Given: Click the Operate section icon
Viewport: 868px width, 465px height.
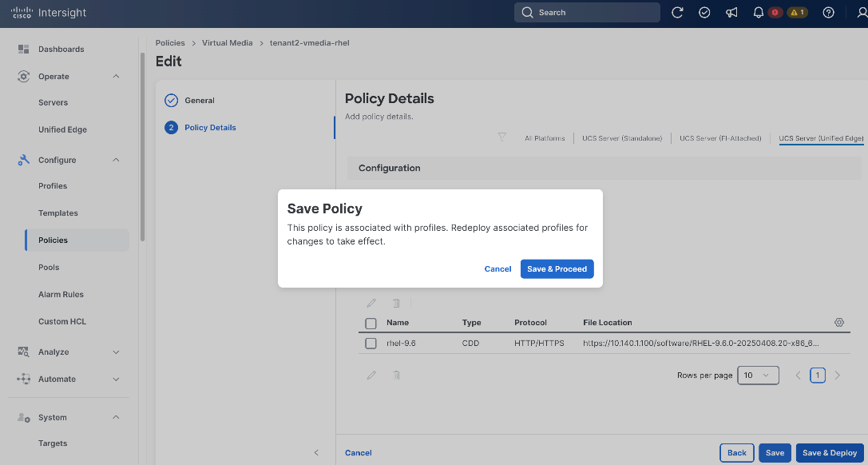Looking at the screenshot, I should [23, 77].
